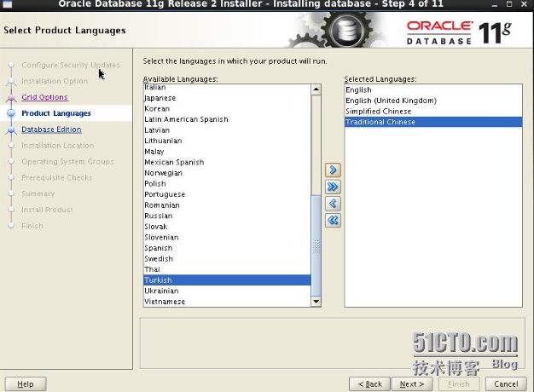Select Malay in Available Languages
The width and height of the screenshot is (534, 392).
[227, 152]
